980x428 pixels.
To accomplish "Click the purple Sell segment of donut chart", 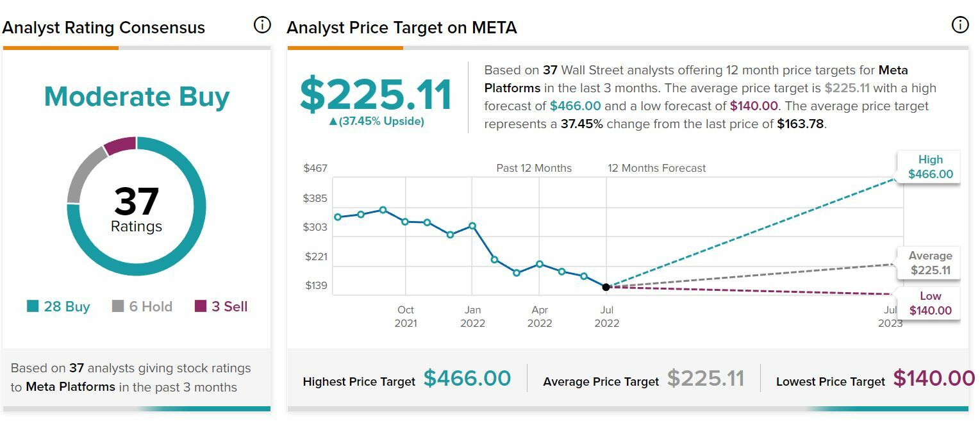I will pos(120,146).
